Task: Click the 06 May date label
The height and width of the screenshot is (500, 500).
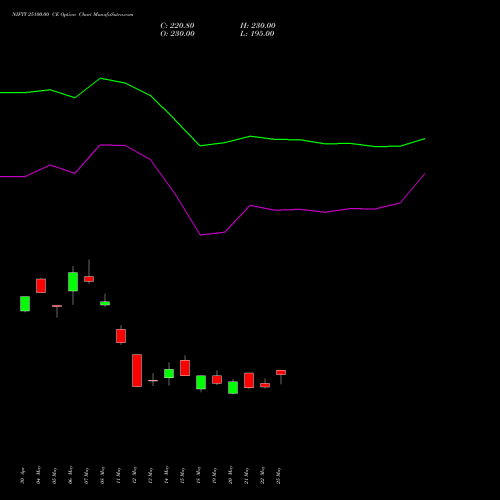Action: pyautogui.click(x=70, y=475)
